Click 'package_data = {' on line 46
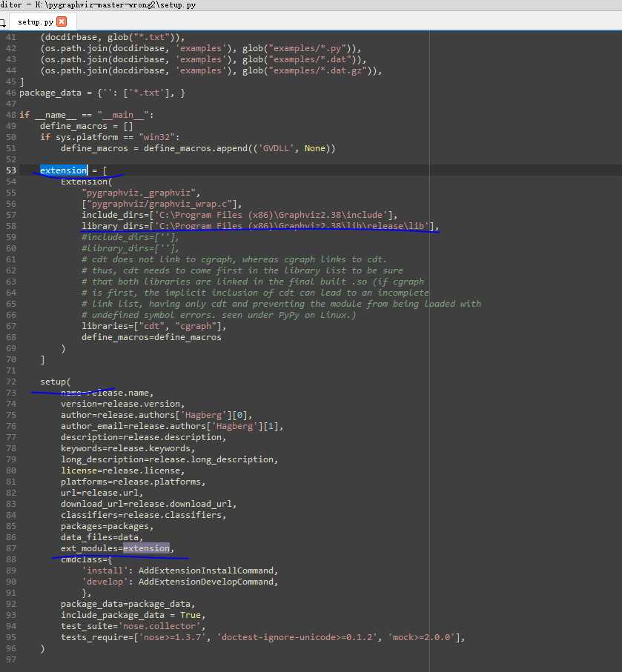This screenshot has height=672, width=622. pos(61,93)
